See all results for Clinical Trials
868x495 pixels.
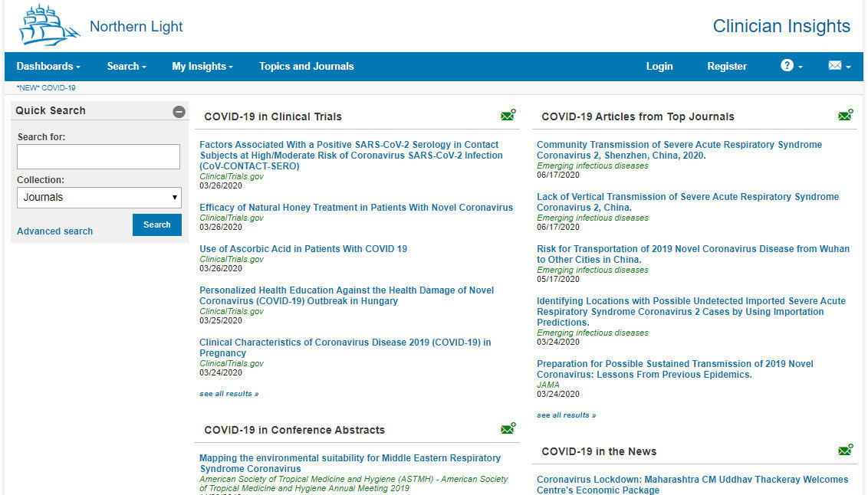[229, 394]
